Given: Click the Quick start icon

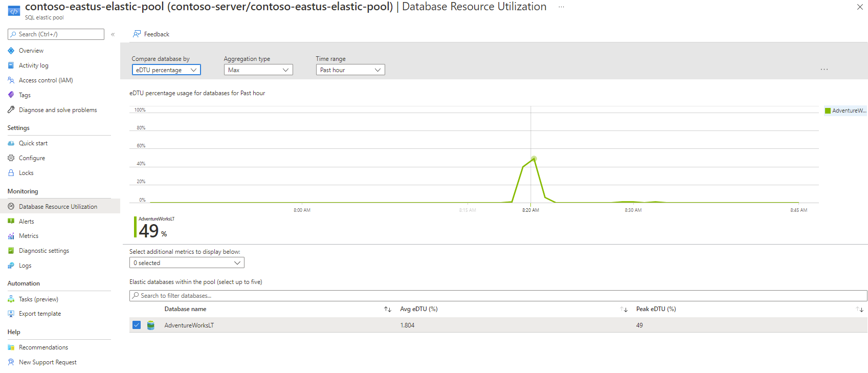Looking at the screenshot, I should click(x=11, y=143).
